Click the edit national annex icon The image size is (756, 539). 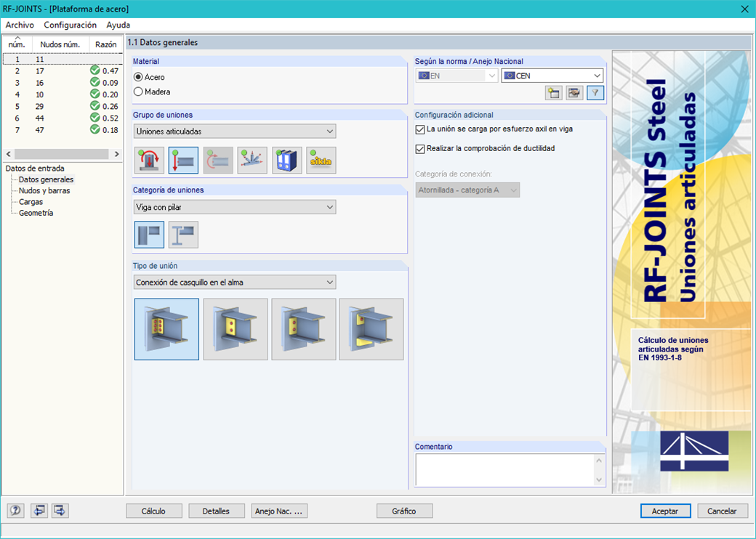(x=574, y=93)
